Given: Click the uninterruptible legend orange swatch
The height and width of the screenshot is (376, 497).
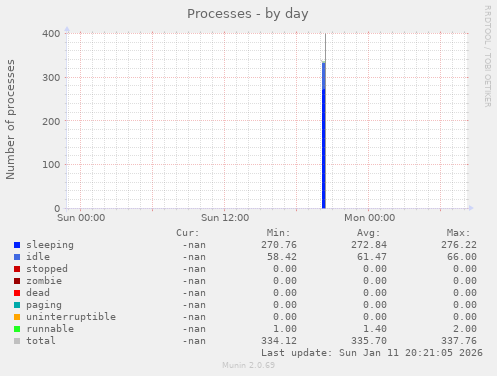Looking at the screenshot, I should click(17, 317).
